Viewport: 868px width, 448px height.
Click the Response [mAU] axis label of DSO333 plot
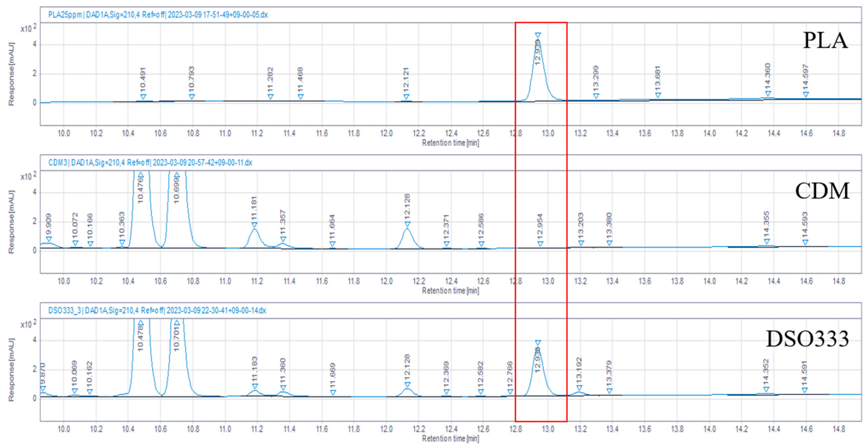pyautogui.click(x=11, y=370)
